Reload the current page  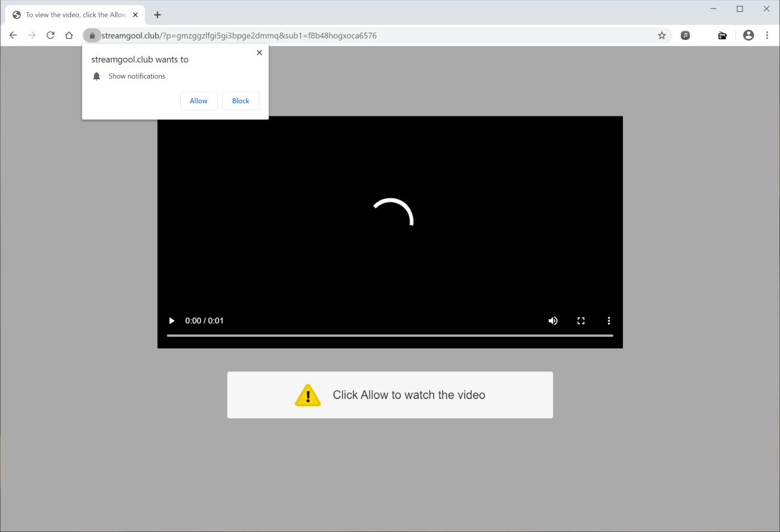pos(51,35)
